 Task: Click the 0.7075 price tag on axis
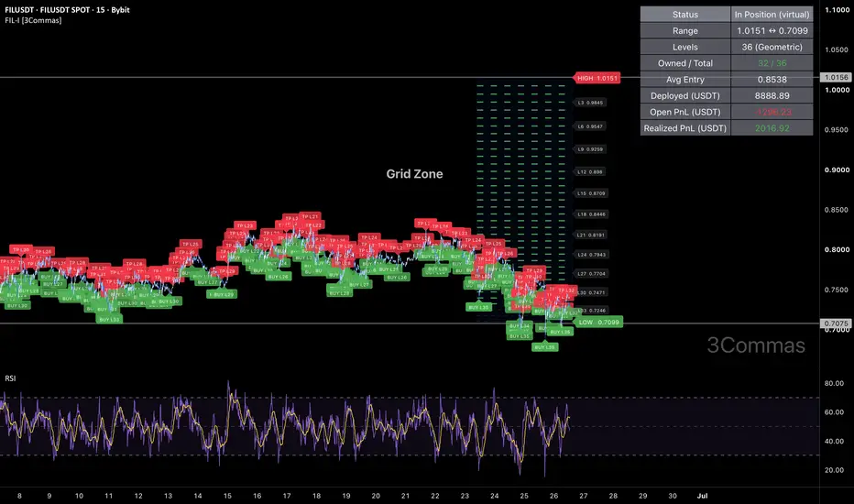836,323
